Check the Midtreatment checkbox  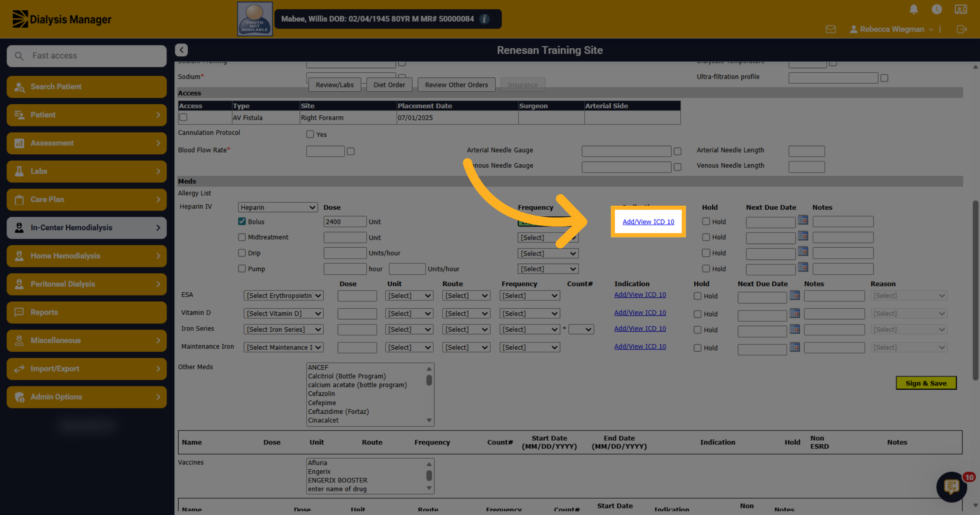tap(242, 237)
